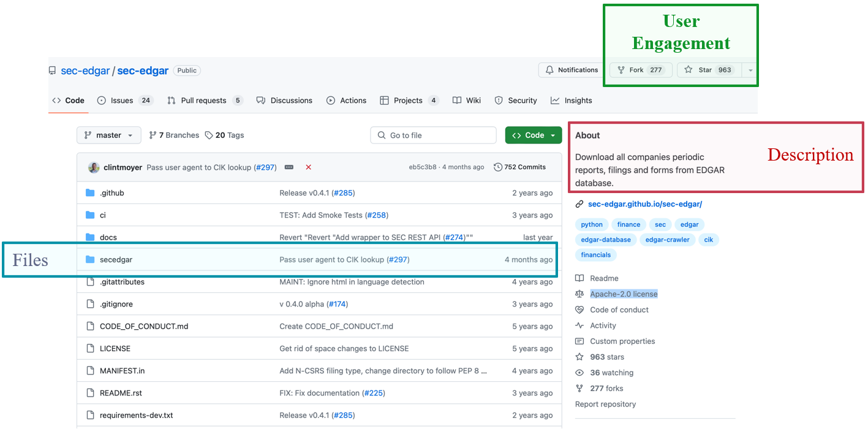Fork the repository
Viewport: 868px width, 434px height.
click(x=641, y=70)
